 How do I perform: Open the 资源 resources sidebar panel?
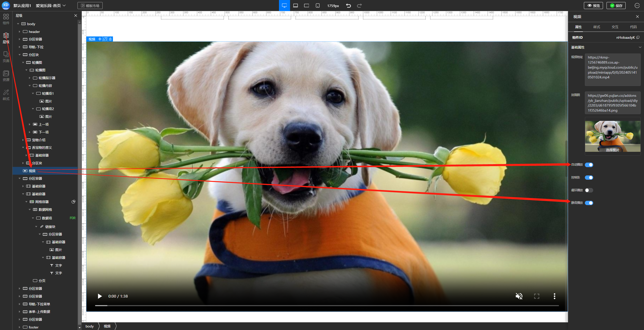pos(6,76)
